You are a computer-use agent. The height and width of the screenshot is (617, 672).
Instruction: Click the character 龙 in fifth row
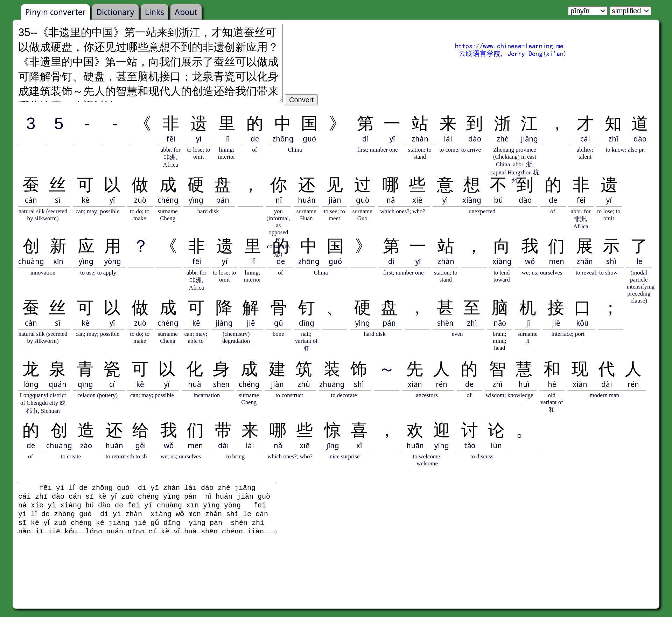coord(31,369)
